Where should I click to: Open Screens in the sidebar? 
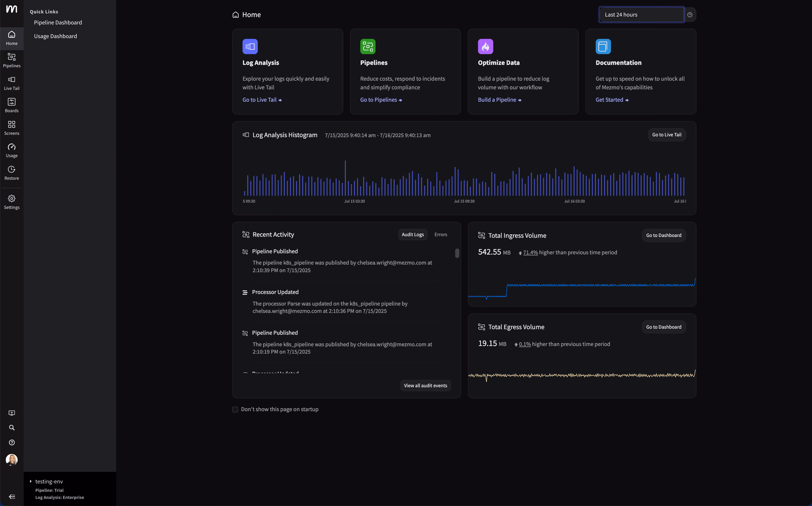pyautogui.click(x=12, y=128)
